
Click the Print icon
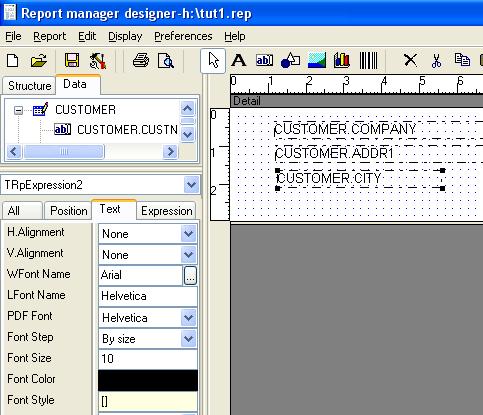(x=141, y=61)
